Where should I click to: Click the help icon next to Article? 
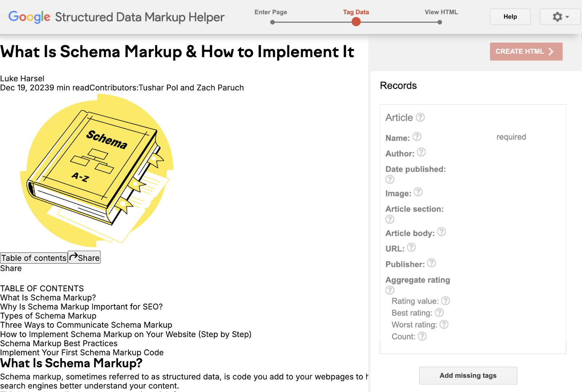click(420, 117)
